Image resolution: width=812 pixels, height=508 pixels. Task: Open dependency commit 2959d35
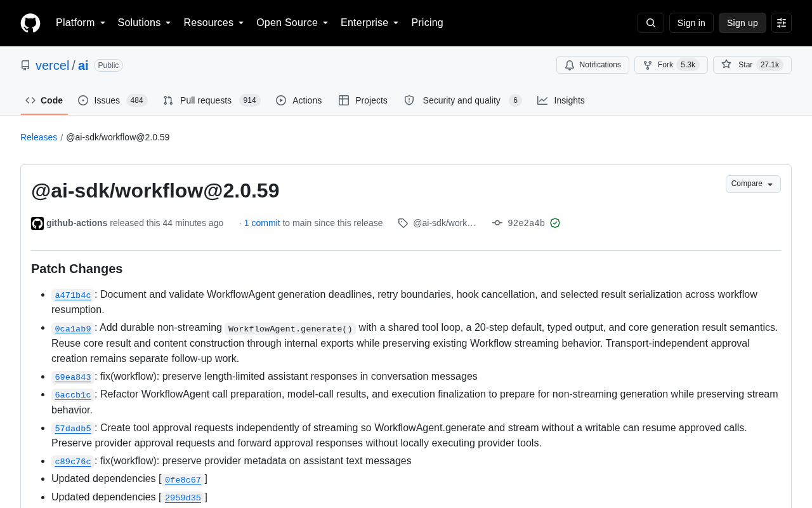point(183,498)
